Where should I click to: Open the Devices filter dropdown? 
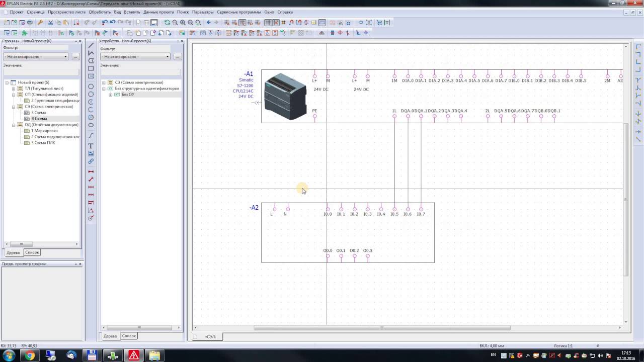coord(168,57)
